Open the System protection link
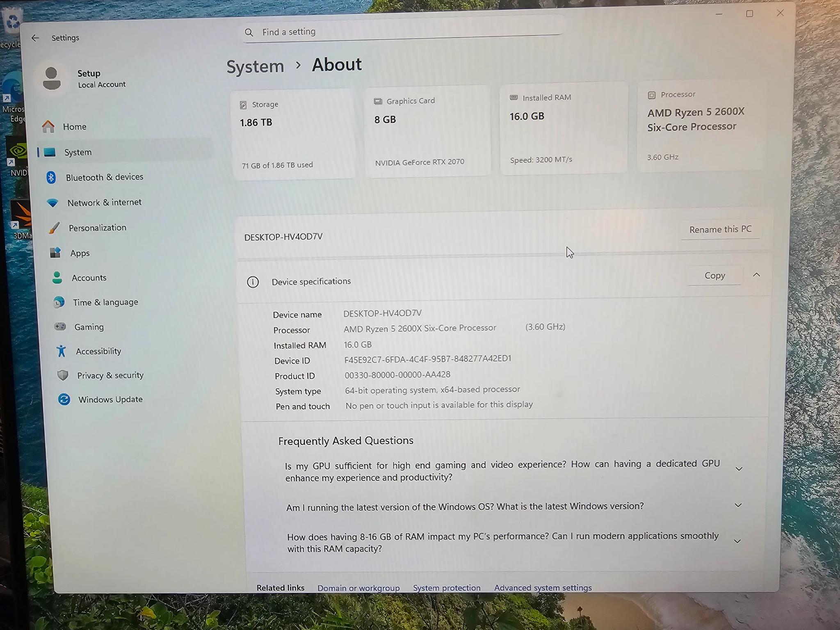 tap(447, 588)
